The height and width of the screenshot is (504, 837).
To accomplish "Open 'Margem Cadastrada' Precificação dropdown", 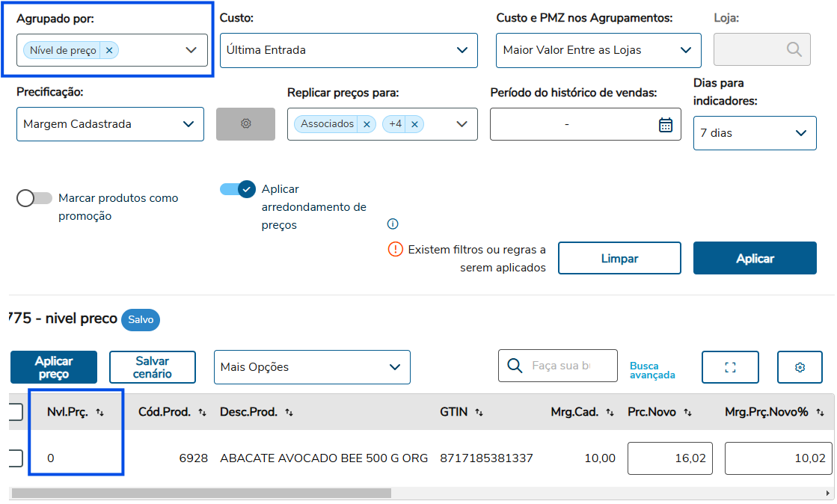I will [x=110, y=124].
